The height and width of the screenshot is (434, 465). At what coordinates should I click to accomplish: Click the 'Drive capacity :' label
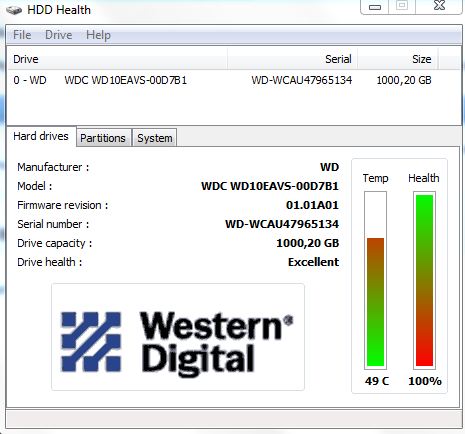point(55,243)
